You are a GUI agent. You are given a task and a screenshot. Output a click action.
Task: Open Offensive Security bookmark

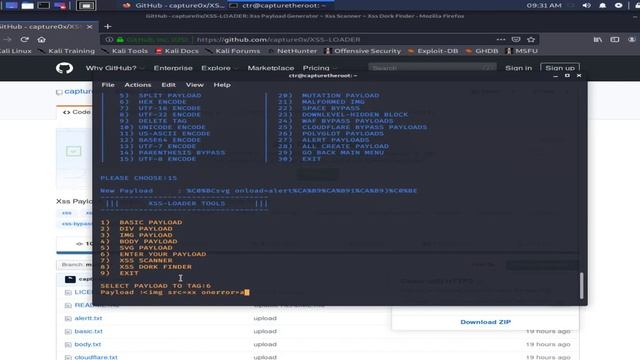(362, 51)
